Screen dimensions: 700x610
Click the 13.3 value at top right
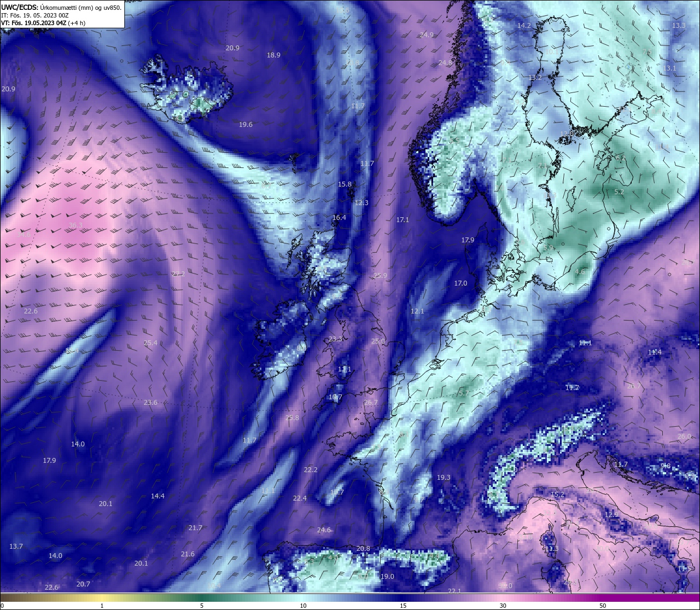(x=679, y=26)
